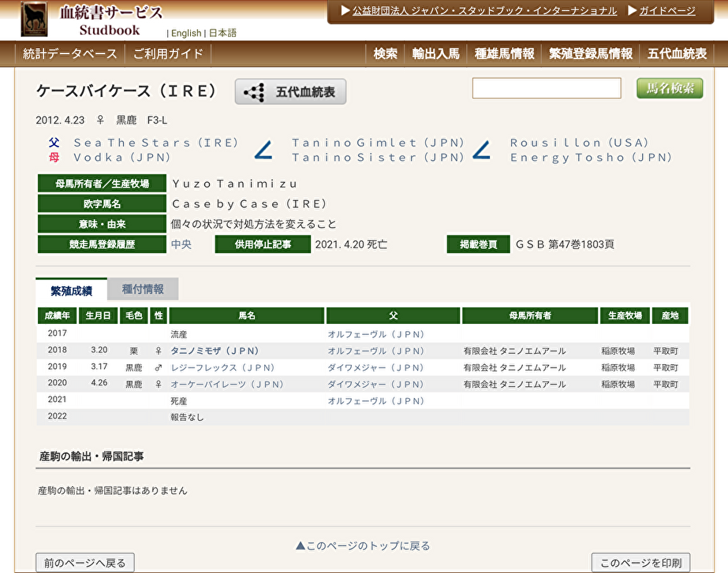Click the 成績年 column header
728x573 pixels.
click(x=57, y=315)
